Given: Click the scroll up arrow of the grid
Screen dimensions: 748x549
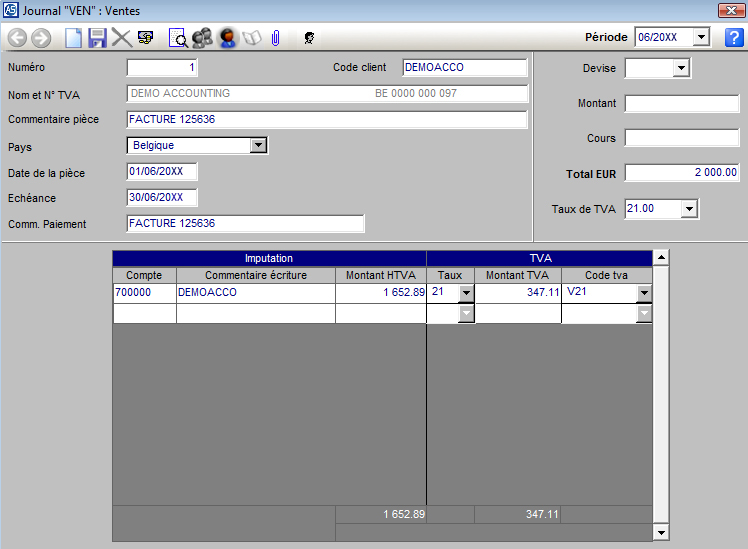Looking at the screenshot, I should click(x=661, y=258).
